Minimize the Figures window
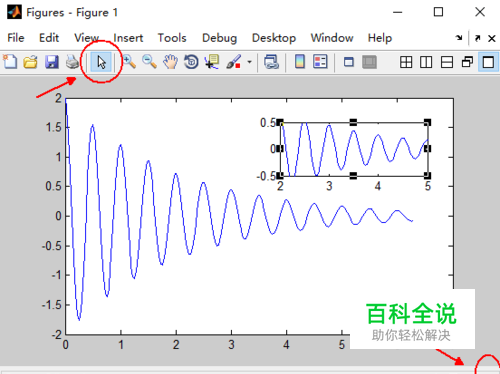Screen dimensions: 500x374 [x=397, y=12]
